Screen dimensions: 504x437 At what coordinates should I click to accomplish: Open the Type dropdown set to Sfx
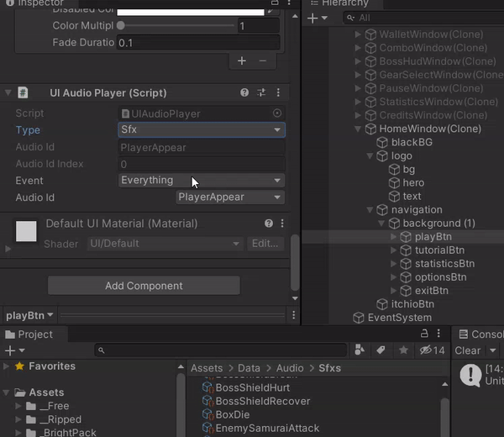(202, 130)
